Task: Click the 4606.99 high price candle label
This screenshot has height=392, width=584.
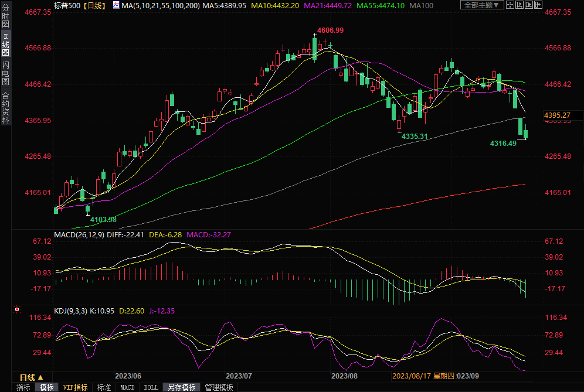Action: (x=330, y=30)
